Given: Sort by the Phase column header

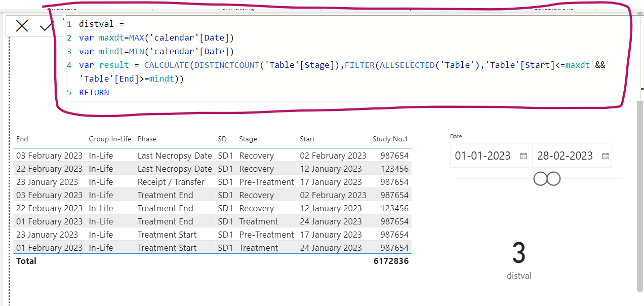Looking at the screenshot, I should [x=147, y=139].
